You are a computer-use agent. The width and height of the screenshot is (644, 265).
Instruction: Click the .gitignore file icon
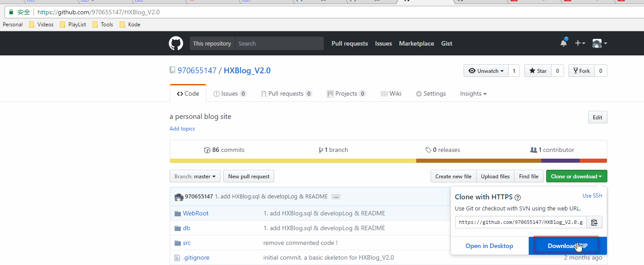click(x=177, y=257)
